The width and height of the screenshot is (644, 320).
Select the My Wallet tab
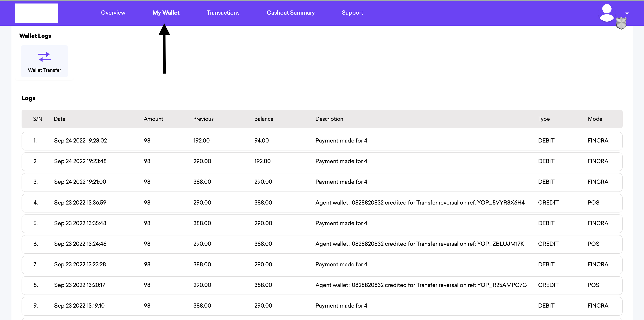tap(166, 13)
